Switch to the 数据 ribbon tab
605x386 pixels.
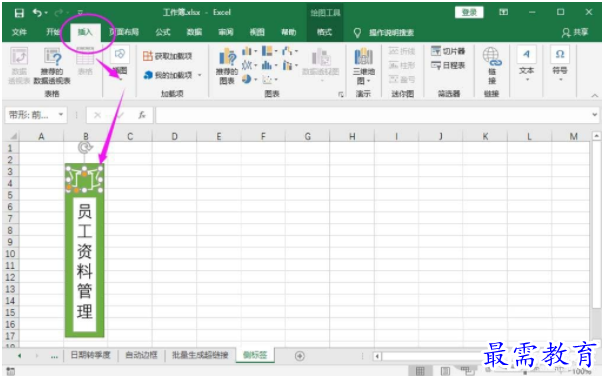[194, 32]
